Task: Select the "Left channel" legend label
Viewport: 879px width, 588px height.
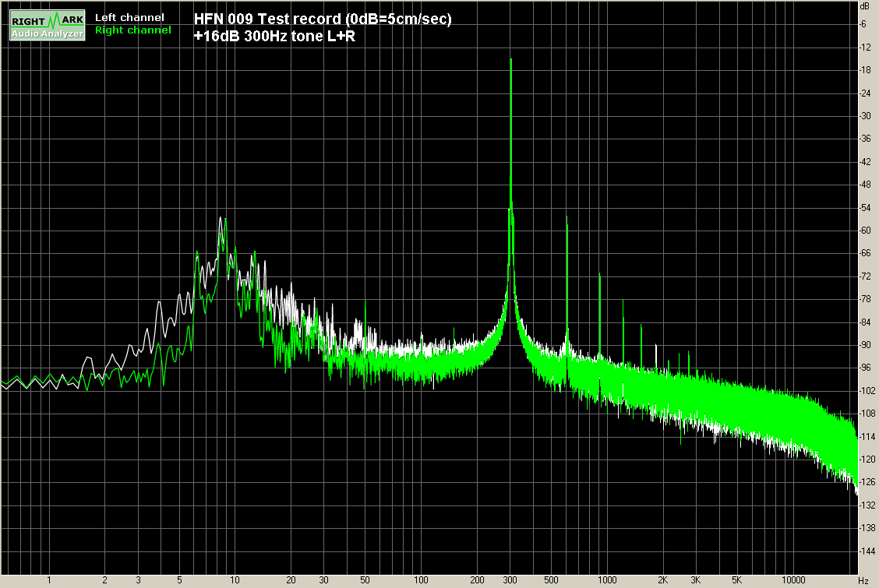Action: click(129, 17)
